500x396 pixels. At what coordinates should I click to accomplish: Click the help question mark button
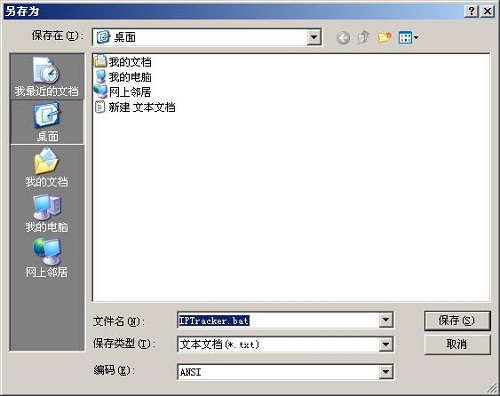(471, 11)
